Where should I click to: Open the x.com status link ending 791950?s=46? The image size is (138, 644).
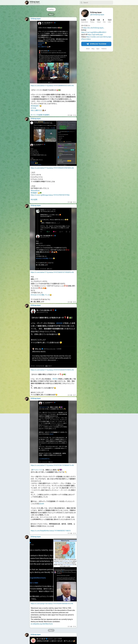(x=52, y=370)
